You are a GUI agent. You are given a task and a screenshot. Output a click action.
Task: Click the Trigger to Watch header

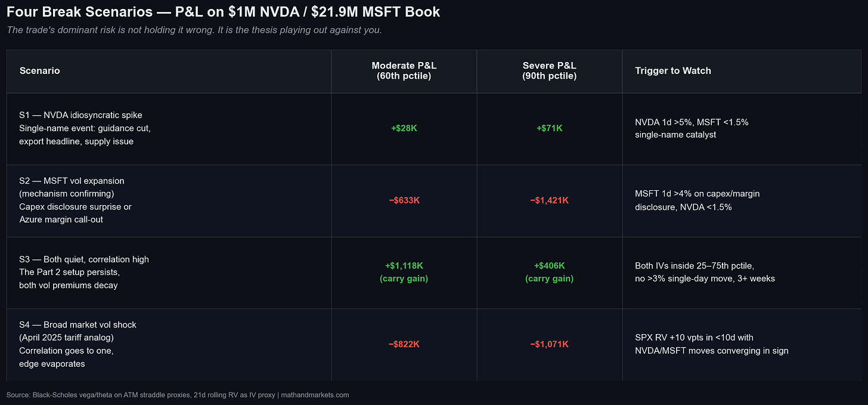(673, 70)
